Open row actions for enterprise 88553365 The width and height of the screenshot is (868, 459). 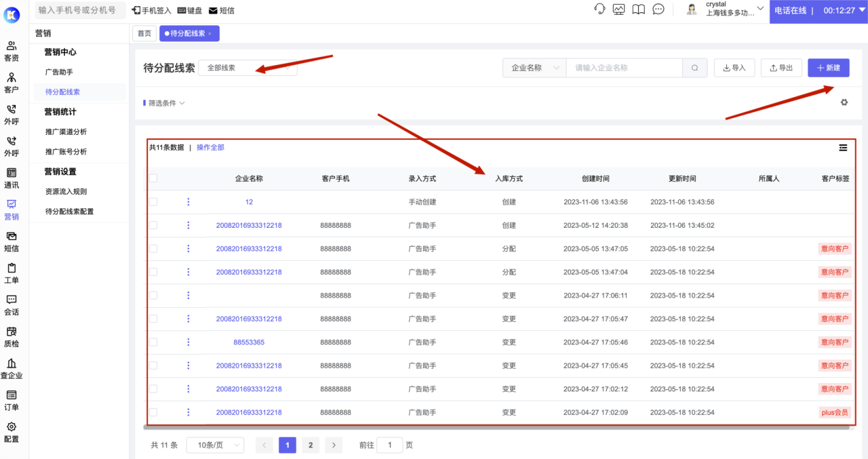[x=189, y=342]
